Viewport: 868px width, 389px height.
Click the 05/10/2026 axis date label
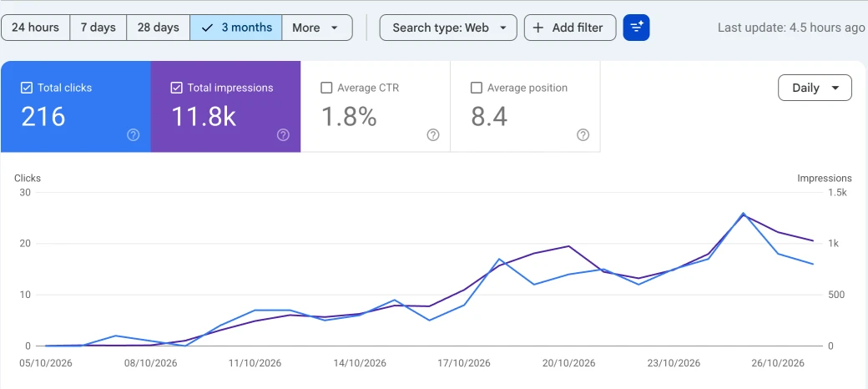point(45,363)
